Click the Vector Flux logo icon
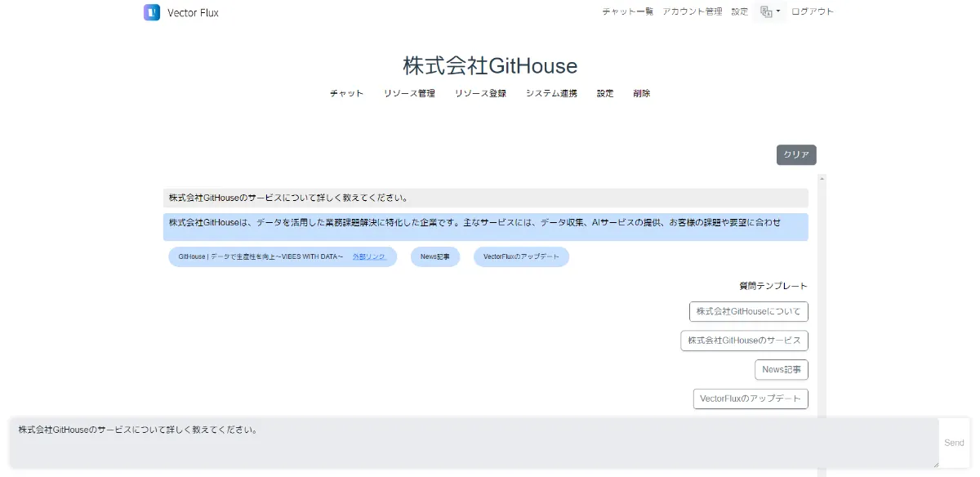Viewport: 980px width, 477px height. coord(152,12)
